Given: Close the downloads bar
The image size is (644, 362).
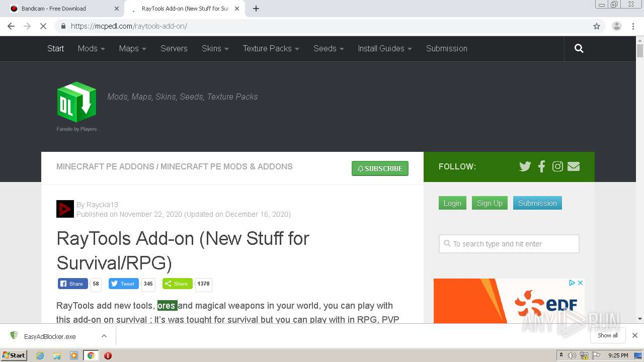Looking at the screenshot, I should (635, 335).
